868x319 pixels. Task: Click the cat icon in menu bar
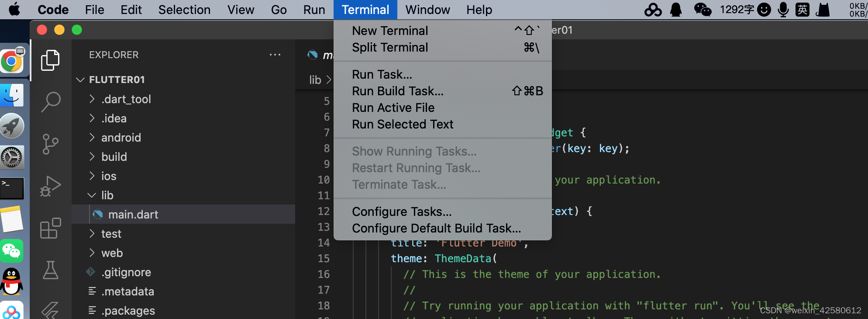(823, 10)
